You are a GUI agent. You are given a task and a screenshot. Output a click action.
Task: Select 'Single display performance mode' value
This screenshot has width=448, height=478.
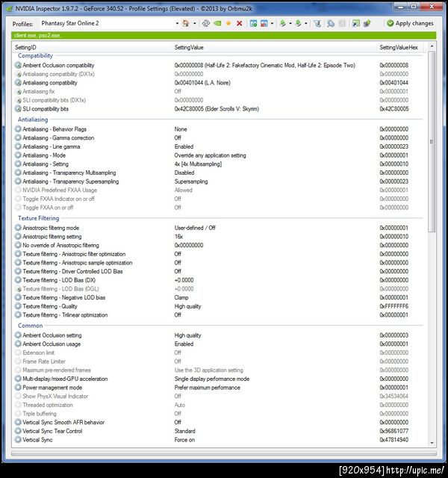(x=212, y=379)
